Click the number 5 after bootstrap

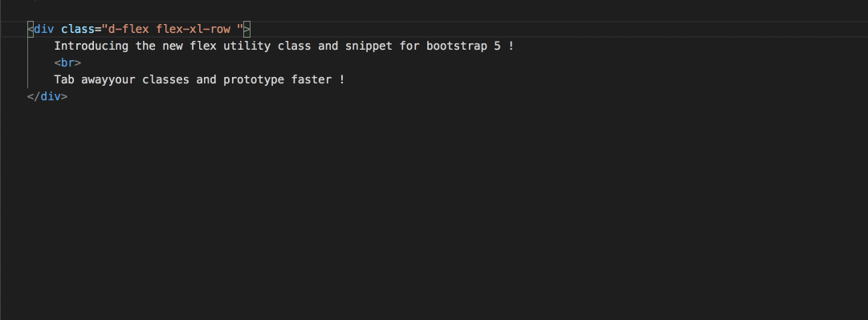498,46
